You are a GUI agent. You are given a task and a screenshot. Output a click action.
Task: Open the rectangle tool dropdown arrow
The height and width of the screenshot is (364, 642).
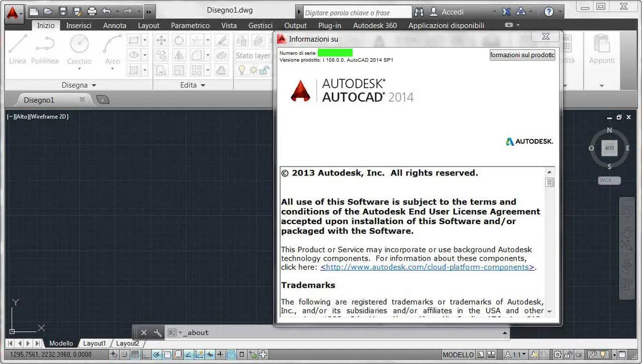click(145, 41)
